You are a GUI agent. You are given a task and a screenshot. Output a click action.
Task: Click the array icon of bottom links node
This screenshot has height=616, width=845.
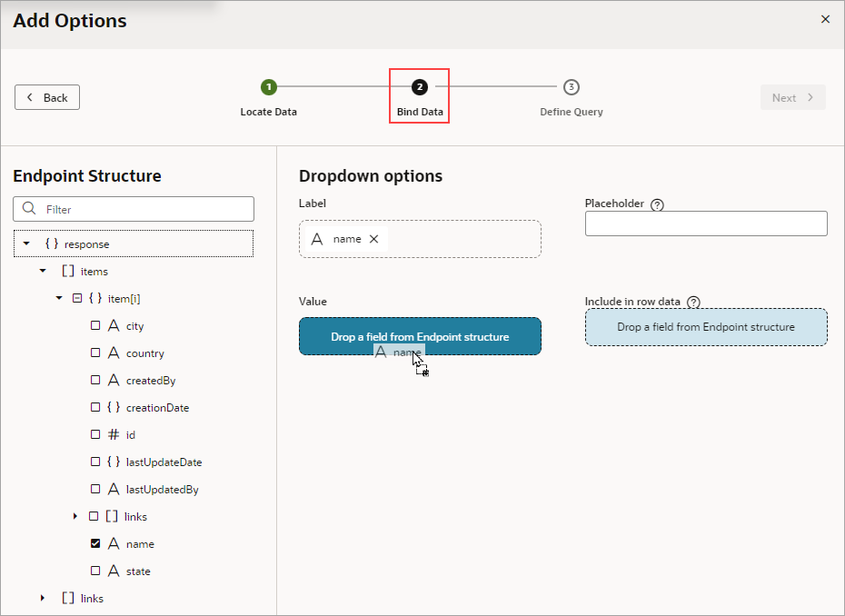[68, 598]
